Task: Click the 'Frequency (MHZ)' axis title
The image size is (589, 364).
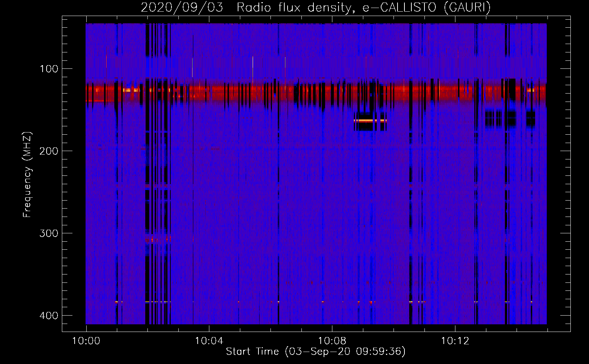Action: 27,175
